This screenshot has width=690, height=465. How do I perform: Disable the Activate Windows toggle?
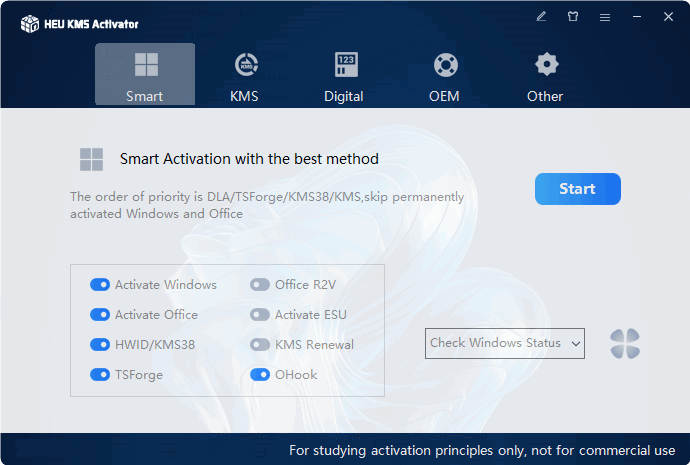pos(100,285)
